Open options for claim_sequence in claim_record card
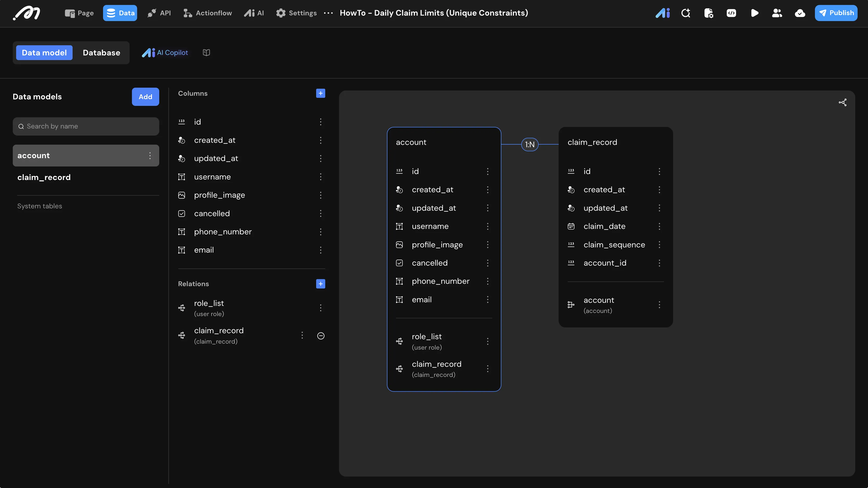The height and width of the screenshot is (488, 868). tap(659, 245)
